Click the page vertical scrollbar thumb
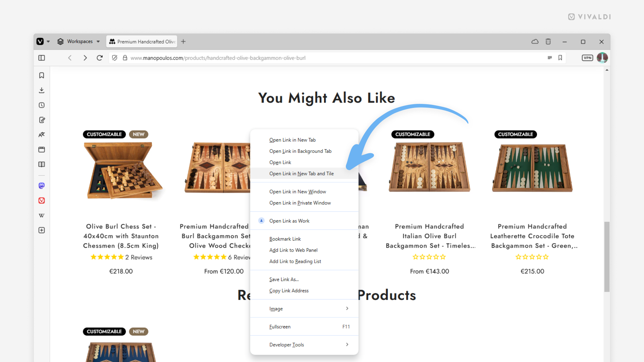 pos(607,256)
